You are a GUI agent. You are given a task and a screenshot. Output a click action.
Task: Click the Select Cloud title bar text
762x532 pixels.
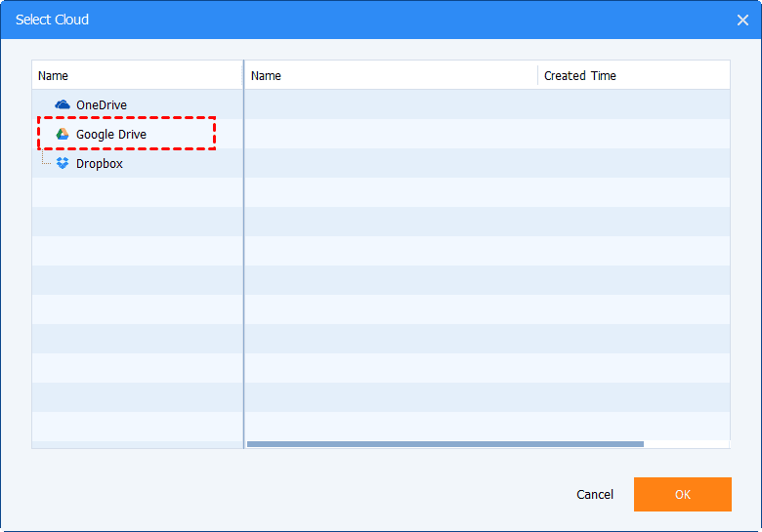(54, 20)
